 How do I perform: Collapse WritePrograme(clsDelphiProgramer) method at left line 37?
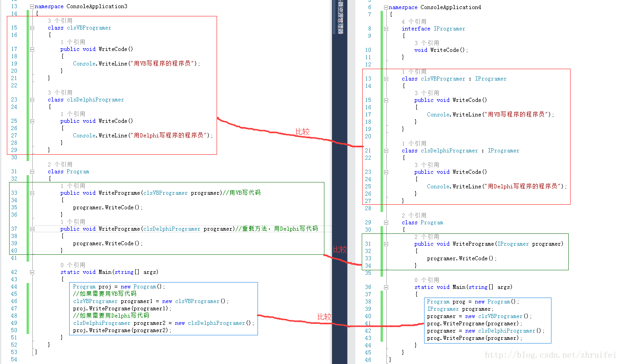coord(32,229)
